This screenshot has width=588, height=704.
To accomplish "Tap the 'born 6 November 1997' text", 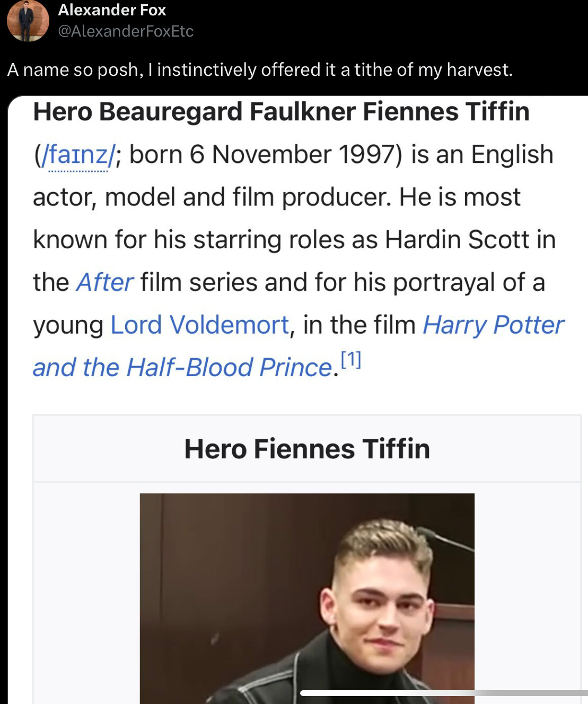I will click(266, 155).
